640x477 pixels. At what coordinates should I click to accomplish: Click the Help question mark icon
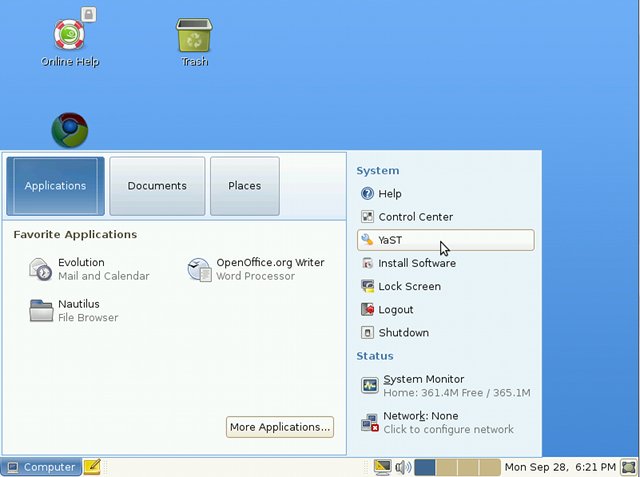367,193
